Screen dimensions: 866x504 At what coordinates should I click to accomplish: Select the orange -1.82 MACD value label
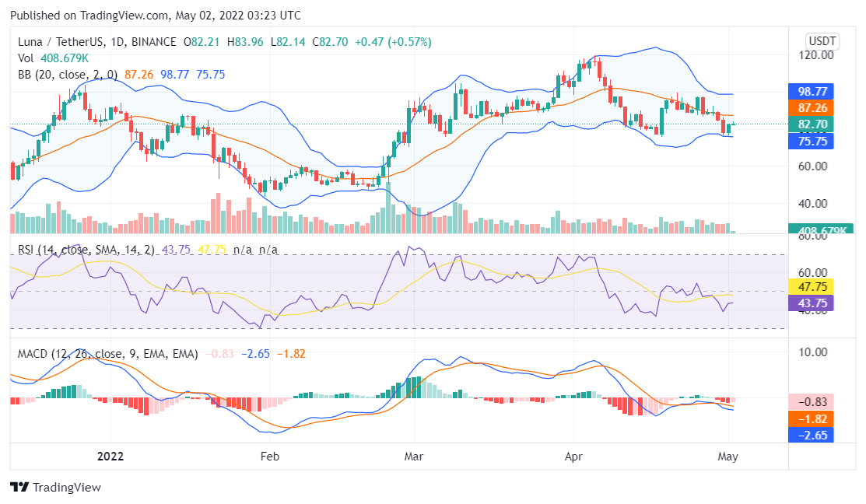point(812,419)
